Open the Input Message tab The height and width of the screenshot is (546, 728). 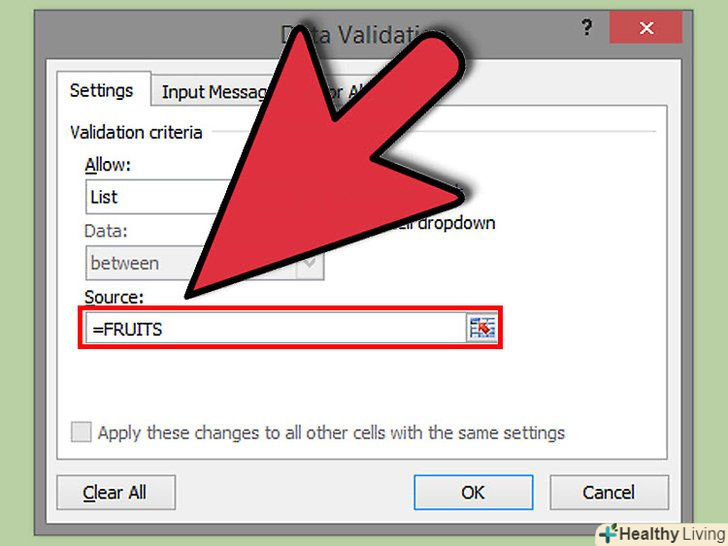(214, 92)
